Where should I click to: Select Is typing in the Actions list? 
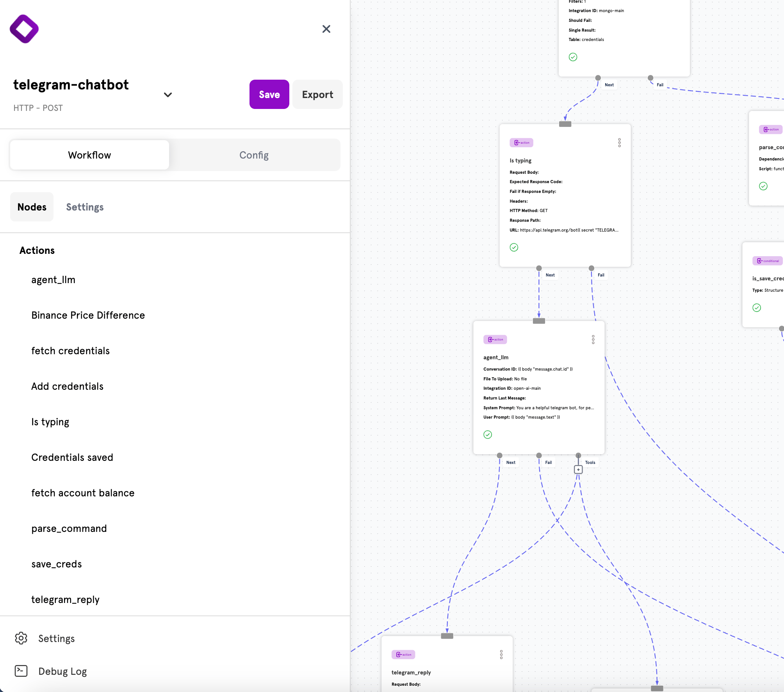point(50,422)
